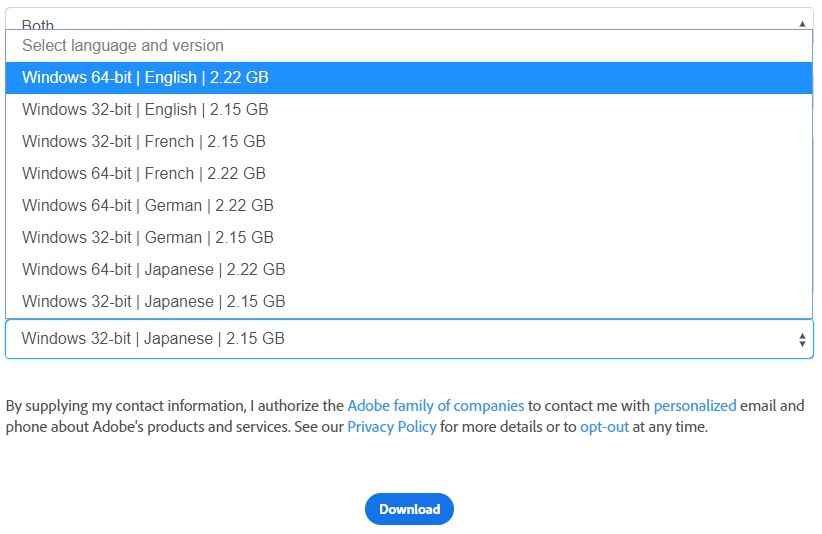Open the Privacy Policy link
Viewport: 822px width, 534px height.
coord(392,427)
